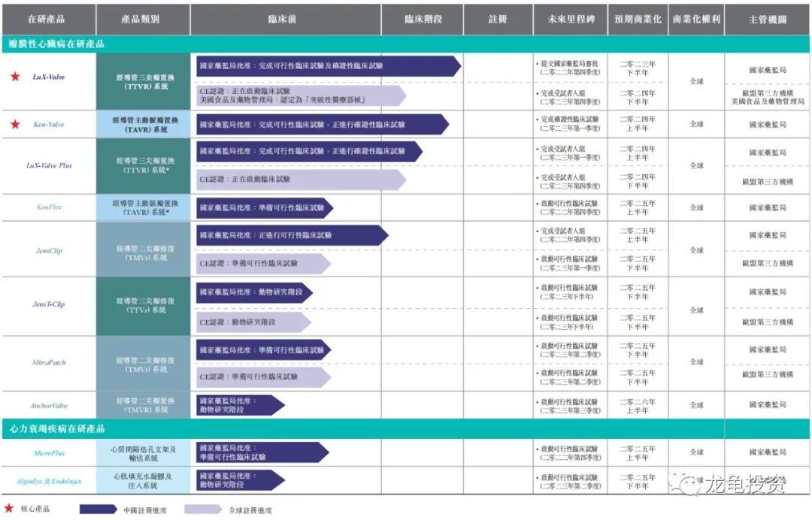Select the 在研產品 column header

47,20
